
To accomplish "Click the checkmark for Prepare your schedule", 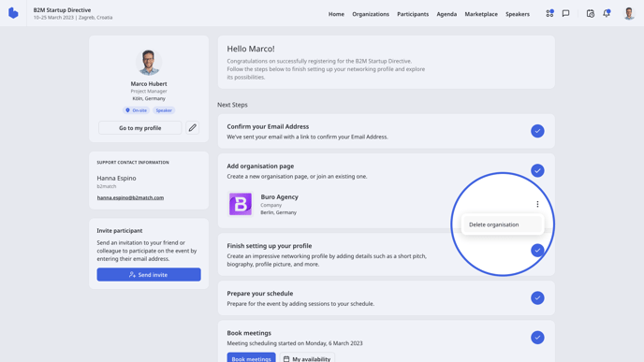I will (x=537, y=297).
